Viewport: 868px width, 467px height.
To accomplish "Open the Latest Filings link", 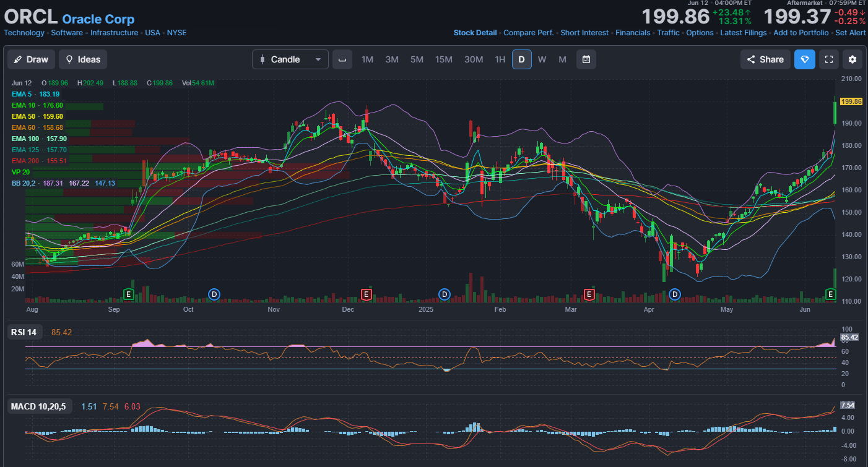I will pos(743,33).
